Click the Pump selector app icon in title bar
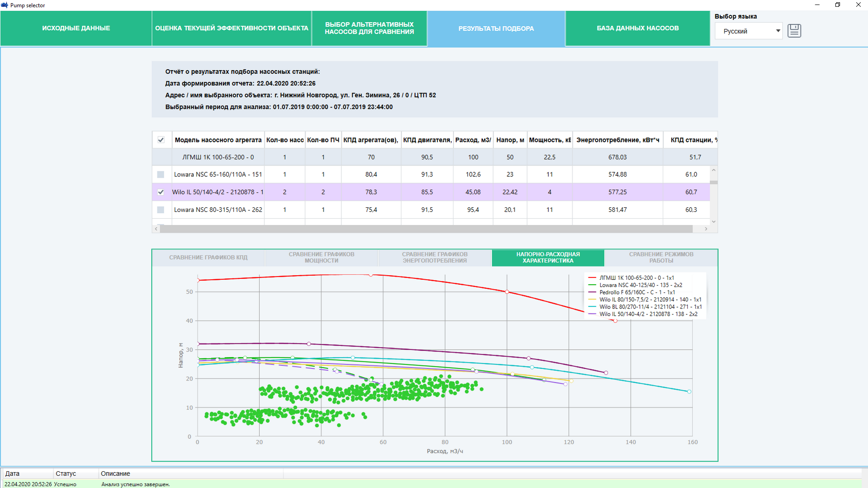Image resolution: width=868 pixels, height=488 pixels. click(x=5, y=5)
